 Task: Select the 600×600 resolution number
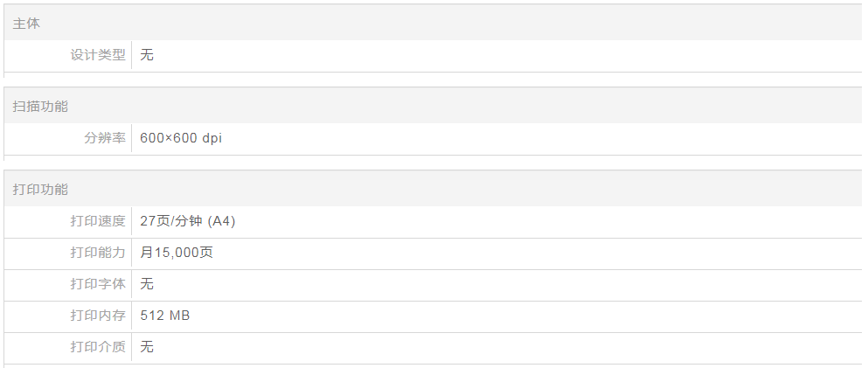tap(167, 138)
